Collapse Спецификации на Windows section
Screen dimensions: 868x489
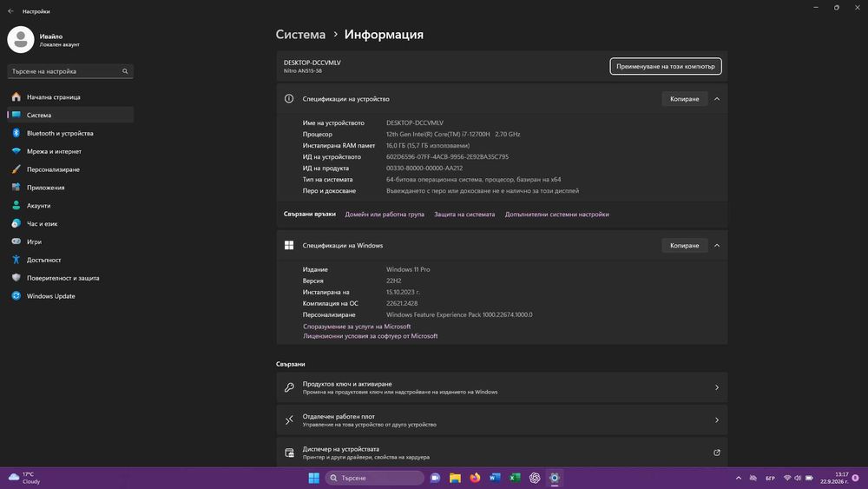tap(717, 245)
